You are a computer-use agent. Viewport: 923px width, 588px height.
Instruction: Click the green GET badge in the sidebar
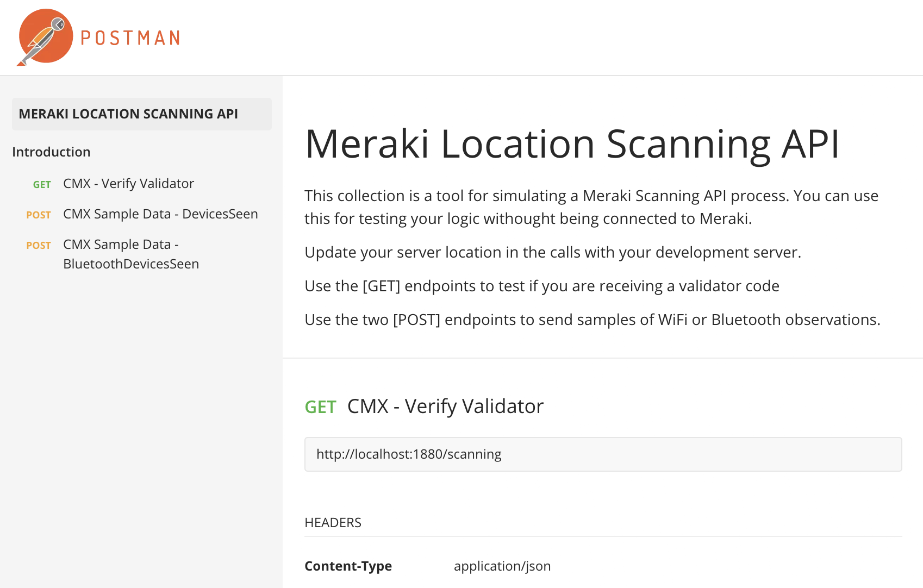pos(42,185)
